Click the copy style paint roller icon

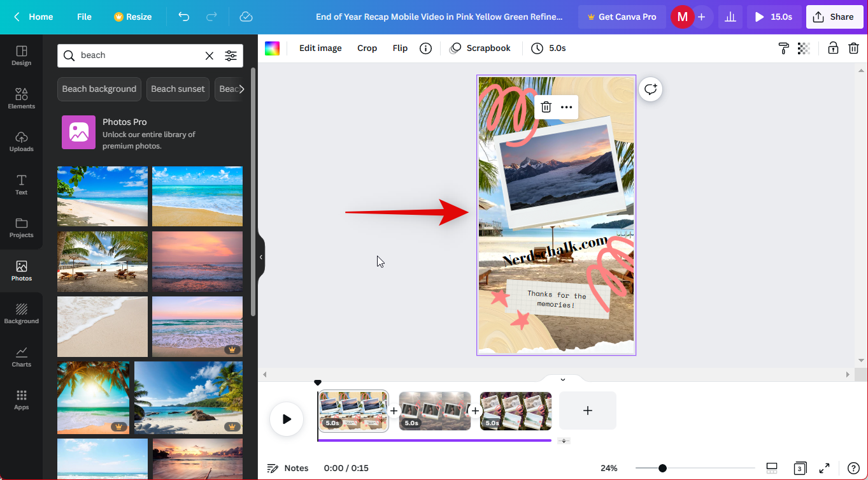(x=784, y=48)
